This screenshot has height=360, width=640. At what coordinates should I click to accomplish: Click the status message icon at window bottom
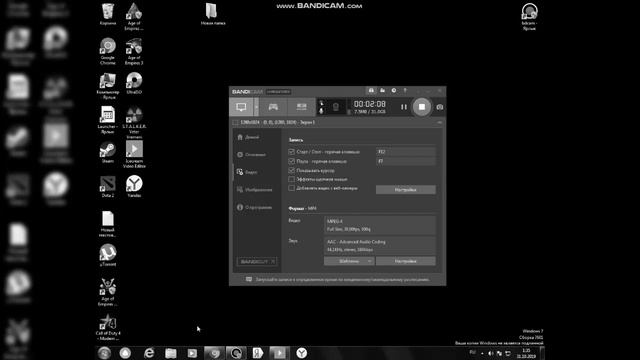249,280
